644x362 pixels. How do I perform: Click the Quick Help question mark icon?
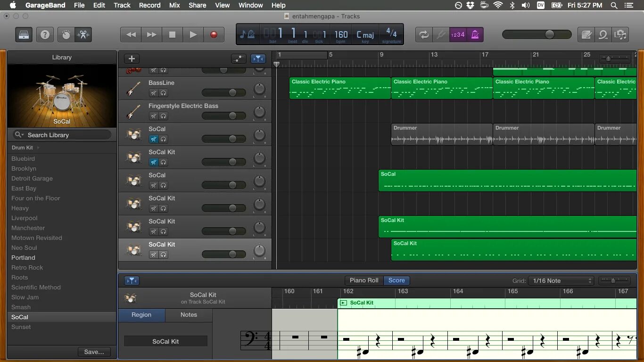[x=45, y=34]
